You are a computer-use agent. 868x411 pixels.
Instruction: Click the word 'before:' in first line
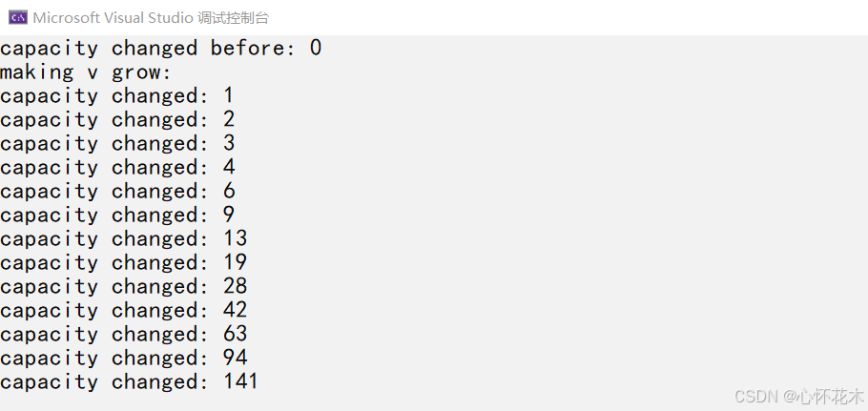point(253,48)
